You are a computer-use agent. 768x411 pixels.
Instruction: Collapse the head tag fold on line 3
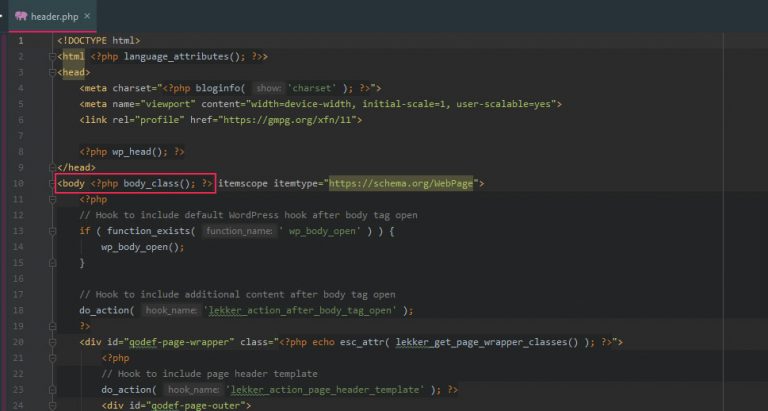[x=52, y=73]
